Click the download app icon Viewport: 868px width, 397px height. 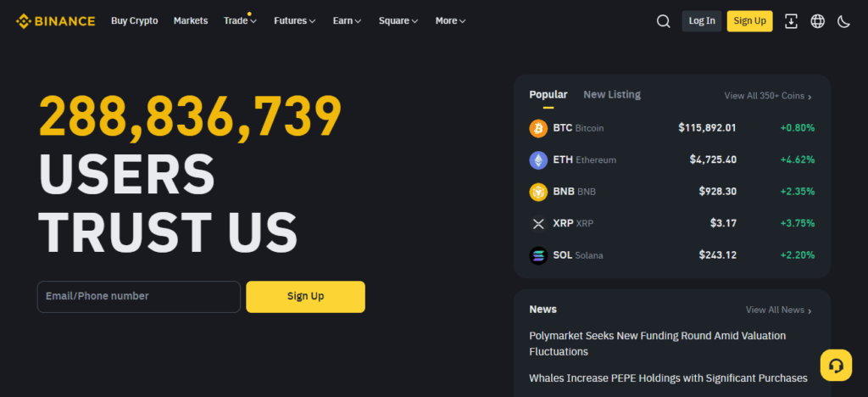tap(791, 21)
